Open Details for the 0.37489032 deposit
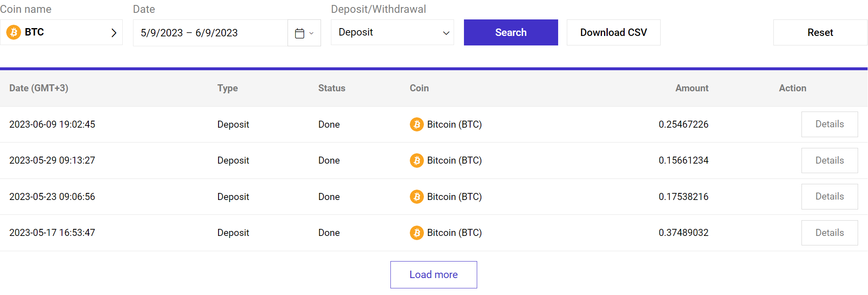Viewport: 868px width, 295px height. [x=830, y=233]
